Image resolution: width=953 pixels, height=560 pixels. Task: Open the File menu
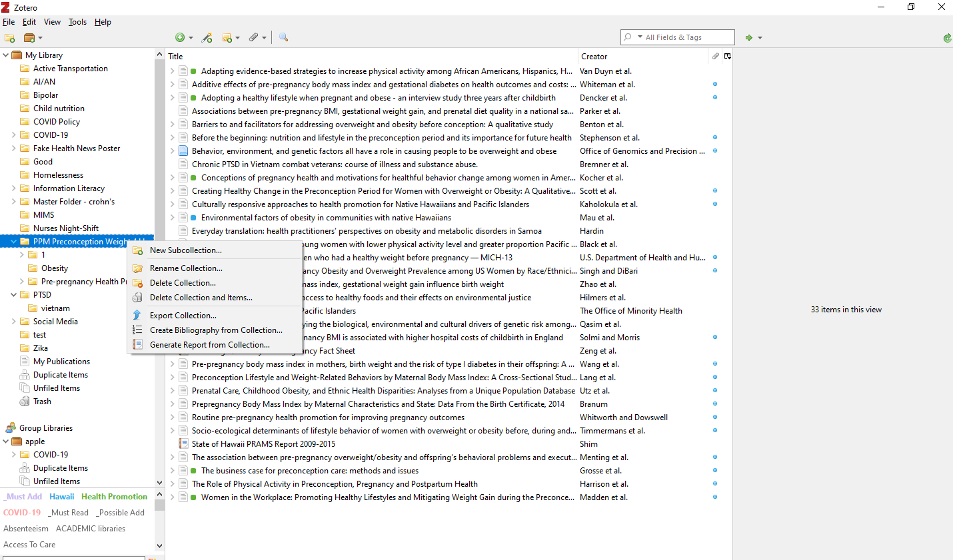coord(9,22)
